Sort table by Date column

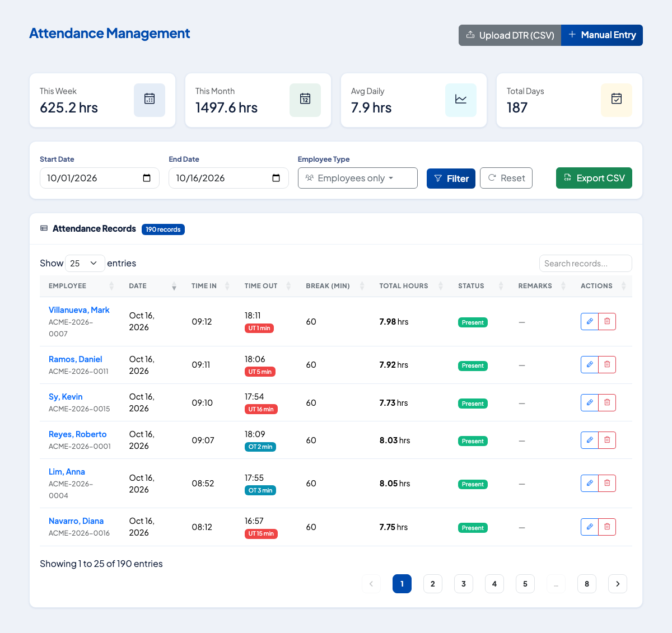click(x=151, y=286)
